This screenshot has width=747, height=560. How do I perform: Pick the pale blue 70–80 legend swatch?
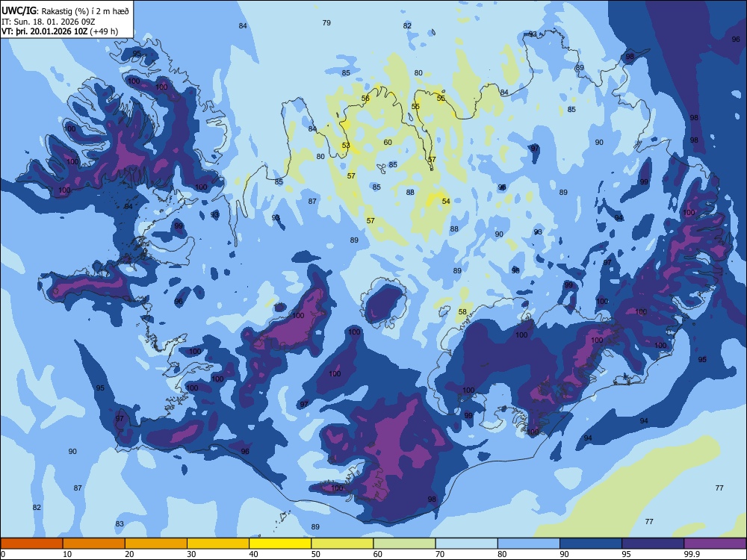pyautogui.click(x=466, y=544)
